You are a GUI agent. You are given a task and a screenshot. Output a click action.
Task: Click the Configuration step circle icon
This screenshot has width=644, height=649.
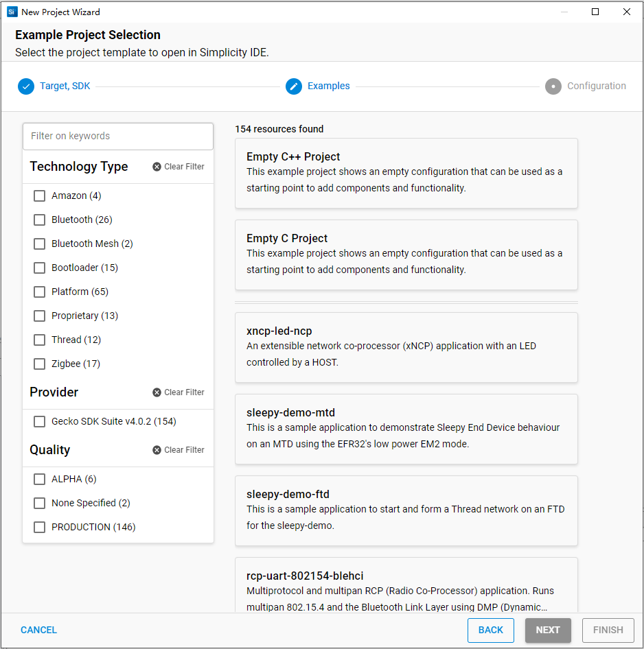click(x=553, y=86)
